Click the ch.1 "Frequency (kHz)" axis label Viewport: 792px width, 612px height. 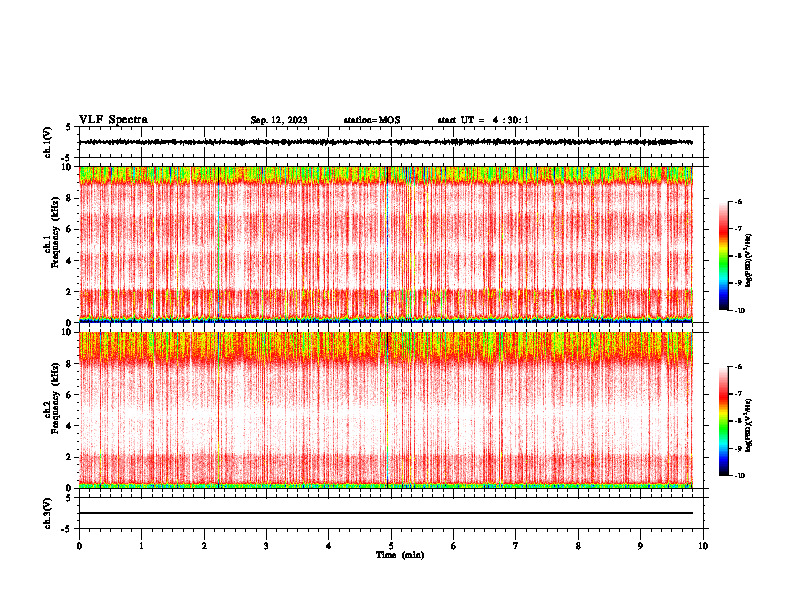55,232
